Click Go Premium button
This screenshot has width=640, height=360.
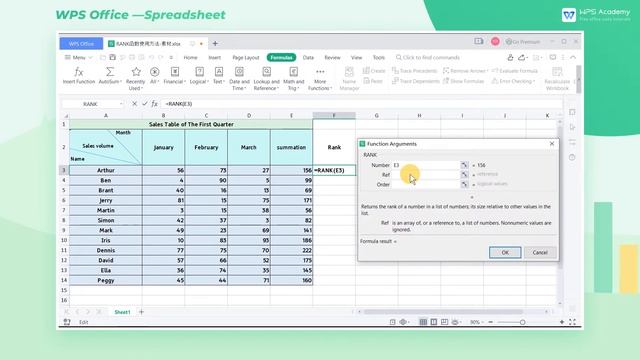click(x=522, y=42)
